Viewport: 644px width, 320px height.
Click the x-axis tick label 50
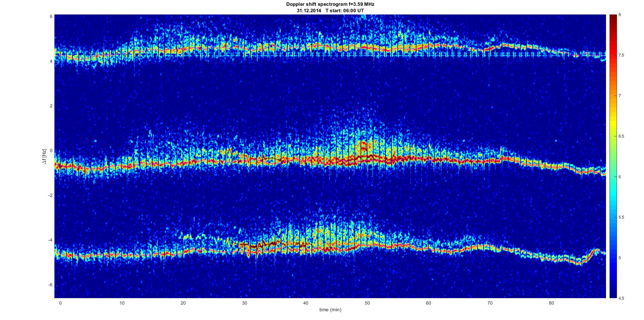[367, 303]
